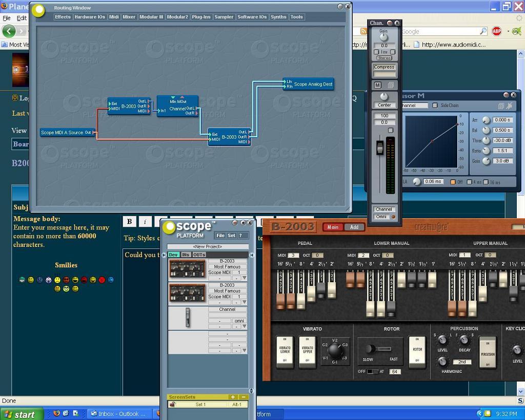The width and height of the screenshot is (525, 420).
Task: Expand the first B-2003 device row arrow
Action: [245, 278]
